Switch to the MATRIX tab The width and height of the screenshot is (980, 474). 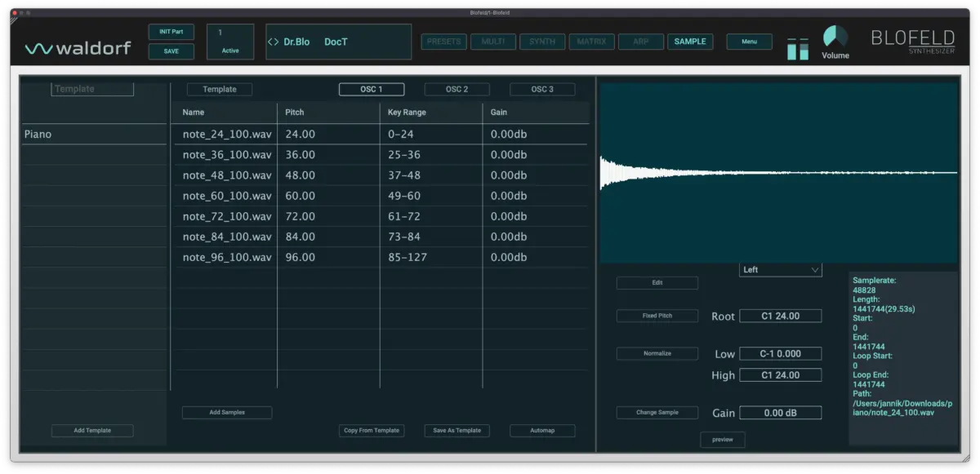tap(591, 41)
